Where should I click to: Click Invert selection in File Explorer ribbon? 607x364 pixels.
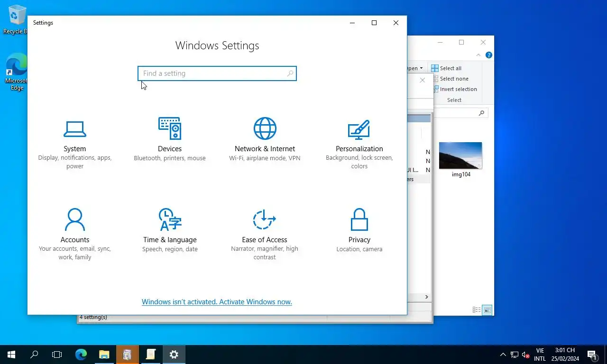click(454, 89)
